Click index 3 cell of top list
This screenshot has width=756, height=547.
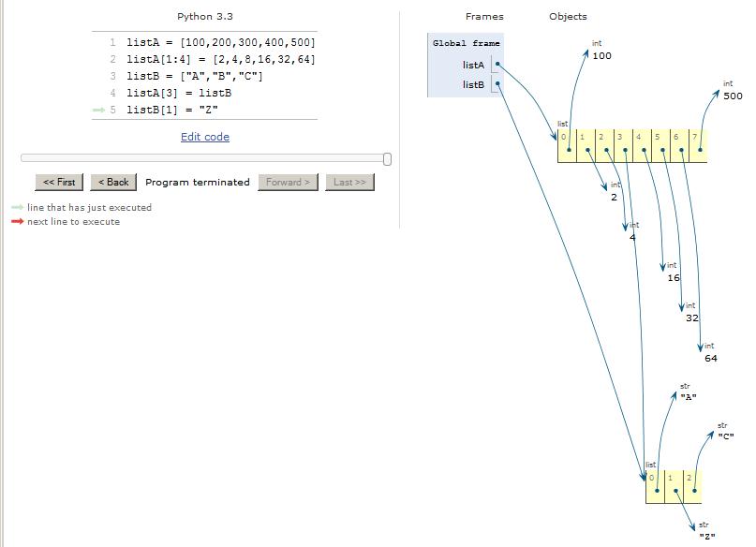click(623, 145)
